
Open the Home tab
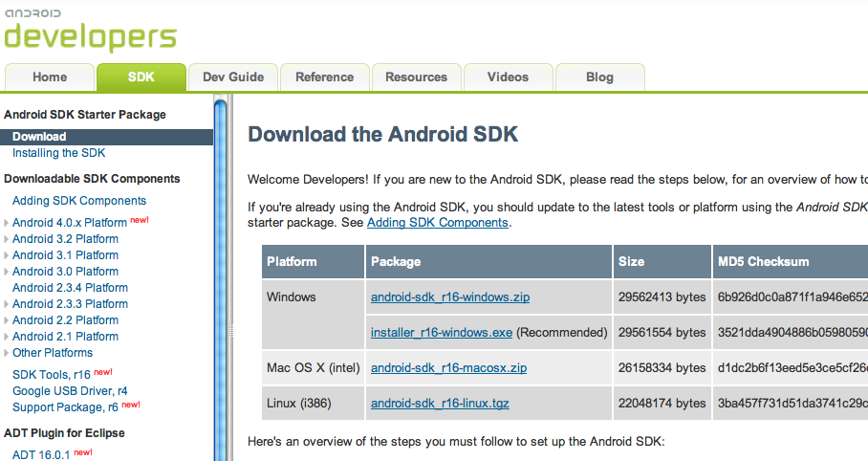[x=50, y=77]
